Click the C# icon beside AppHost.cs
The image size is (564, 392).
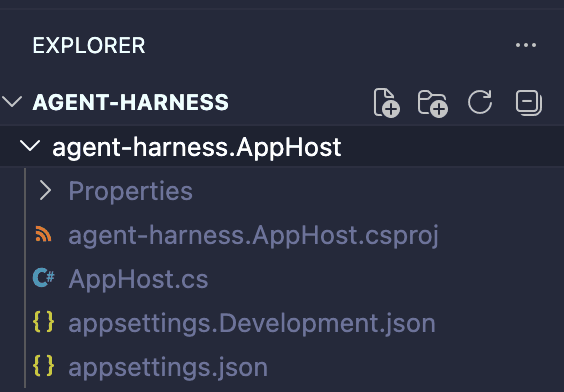[x=44, y=278]
